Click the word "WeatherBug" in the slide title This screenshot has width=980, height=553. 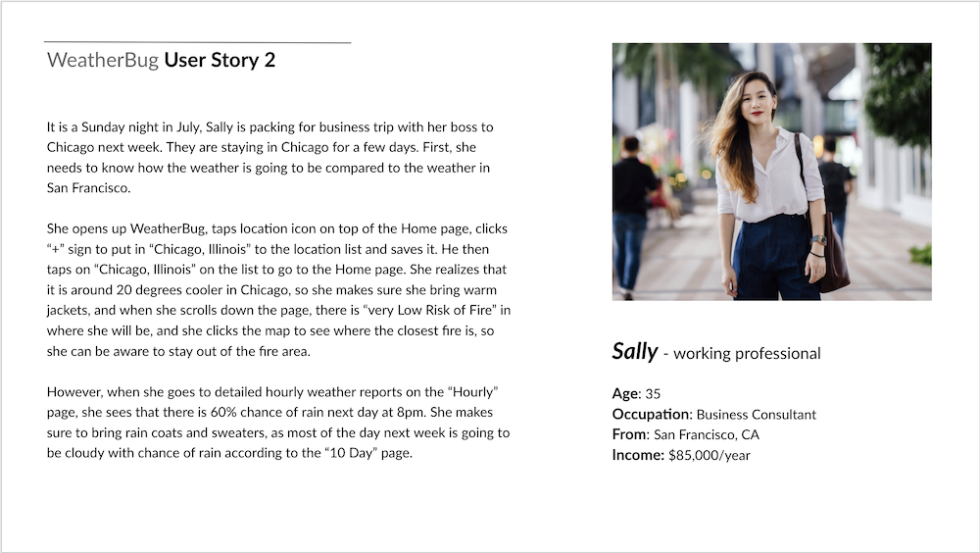coord(103,61)
